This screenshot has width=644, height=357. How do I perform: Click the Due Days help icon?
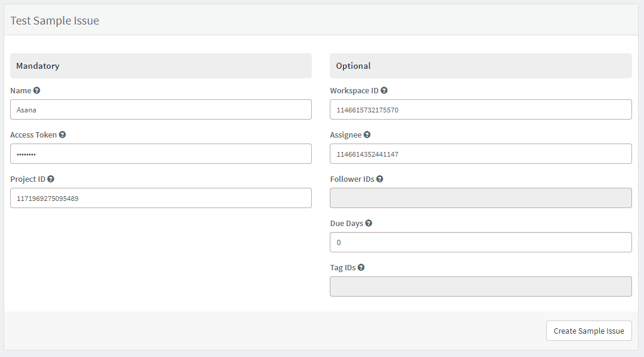(369, 223)
